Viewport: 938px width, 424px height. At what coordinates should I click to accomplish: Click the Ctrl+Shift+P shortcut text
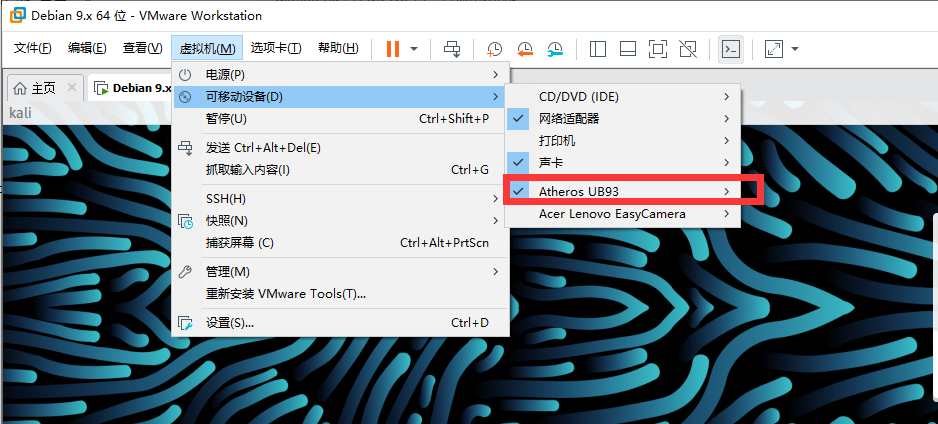pyautogui.click(x=453, y=119)
